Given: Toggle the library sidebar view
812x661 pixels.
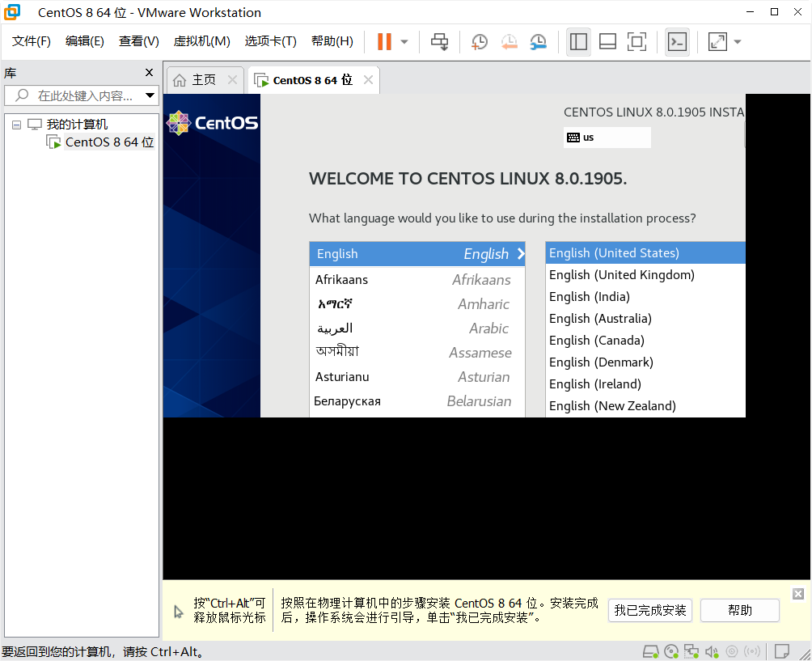Looking at the screenshot, I should click(x=578, y=41).
